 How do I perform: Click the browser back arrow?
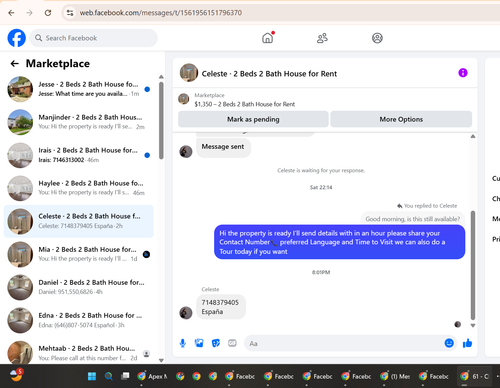pyautogui.click(x=11, y=13)
